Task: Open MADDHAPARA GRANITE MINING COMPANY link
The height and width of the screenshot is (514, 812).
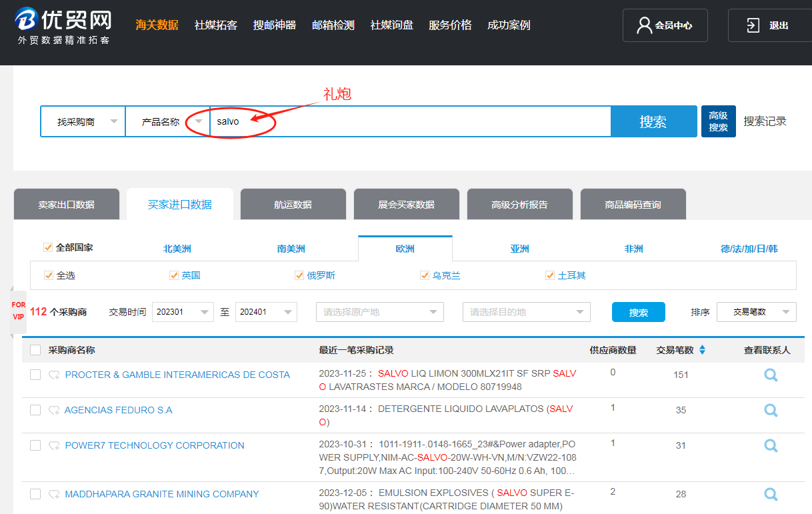Action: tap(162, 494)
